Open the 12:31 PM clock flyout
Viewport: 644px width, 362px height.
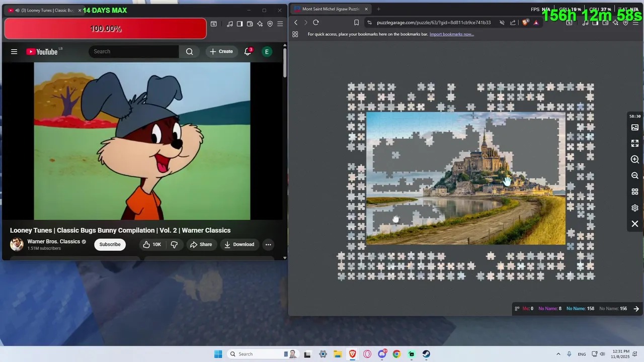621,354
